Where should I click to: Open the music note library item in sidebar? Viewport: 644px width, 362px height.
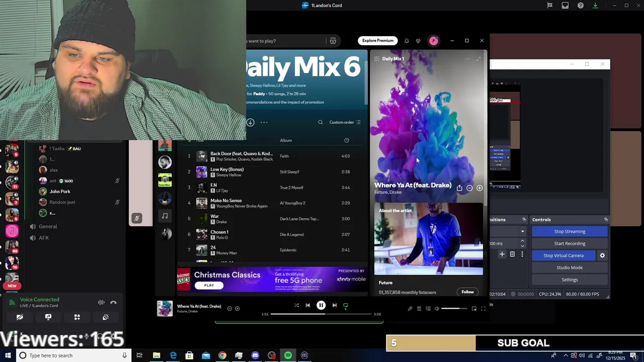(x=165, y=216)
